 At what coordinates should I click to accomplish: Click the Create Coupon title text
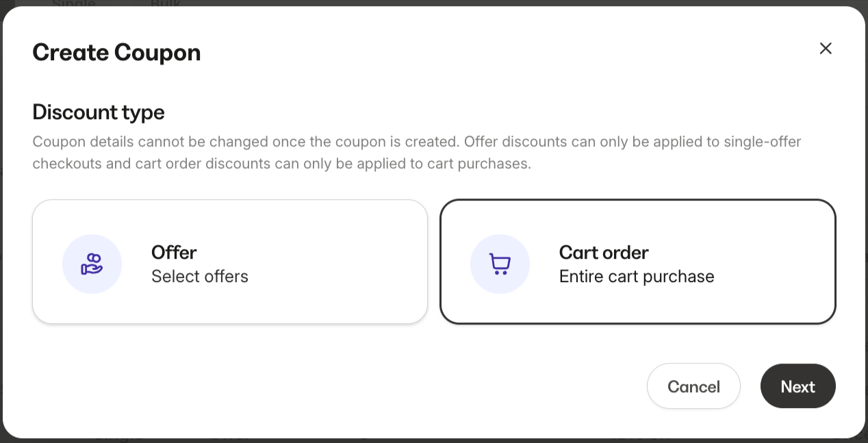tap(116, 51)
